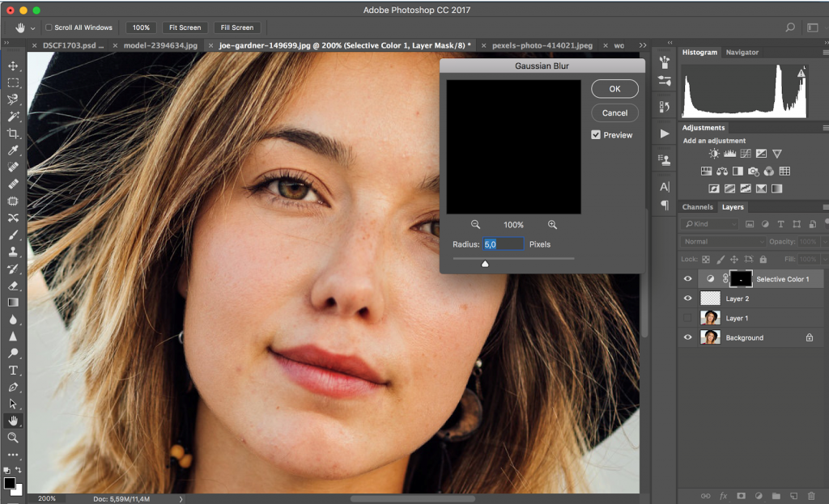Switch to the Channels tab
Viewport: 829px width, 504px height.
coord(696,207)
